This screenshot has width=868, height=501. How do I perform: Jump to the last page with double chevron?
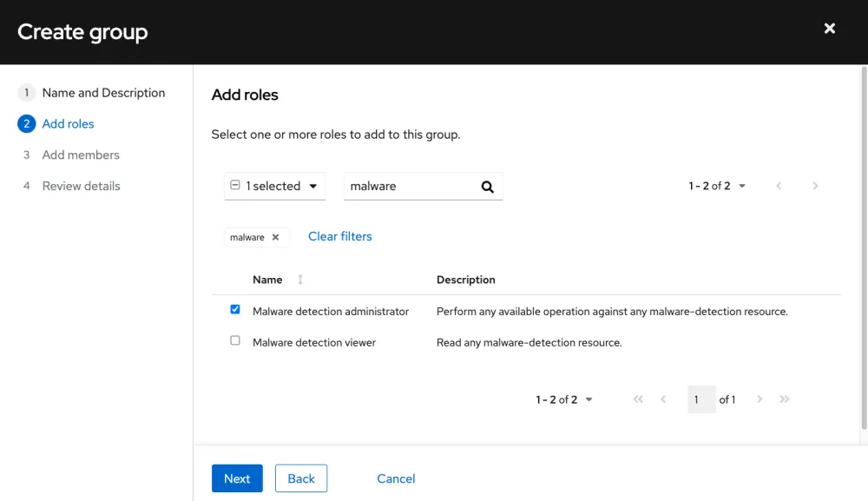pos(785,399)
